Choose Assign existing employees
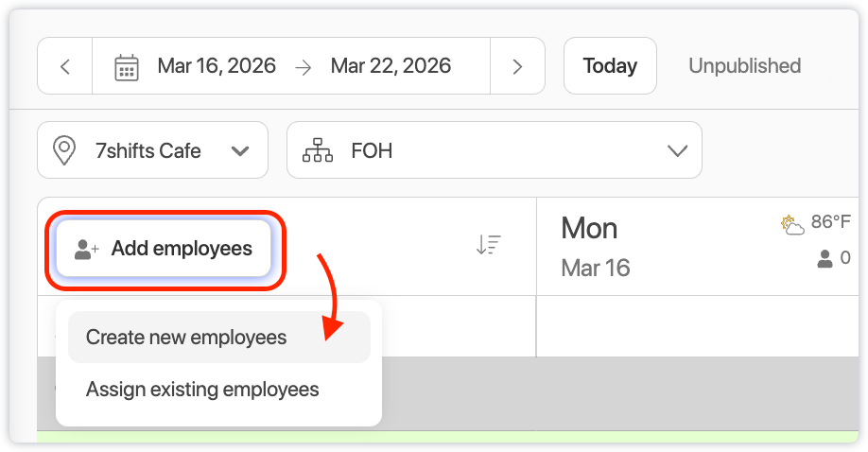 tap(202, 390)
